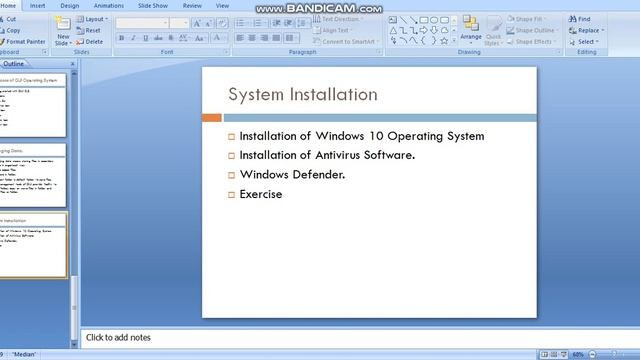
Task: Clear all formatting in Font group
Action: pyautogui.click(x=222, y=23)
